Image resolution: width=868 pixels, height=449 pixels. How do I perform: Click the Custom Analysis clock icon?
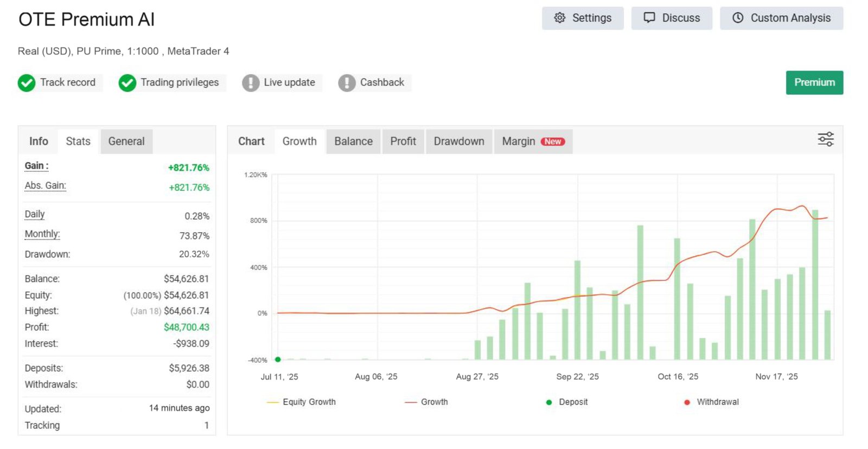tap(738, 18)
